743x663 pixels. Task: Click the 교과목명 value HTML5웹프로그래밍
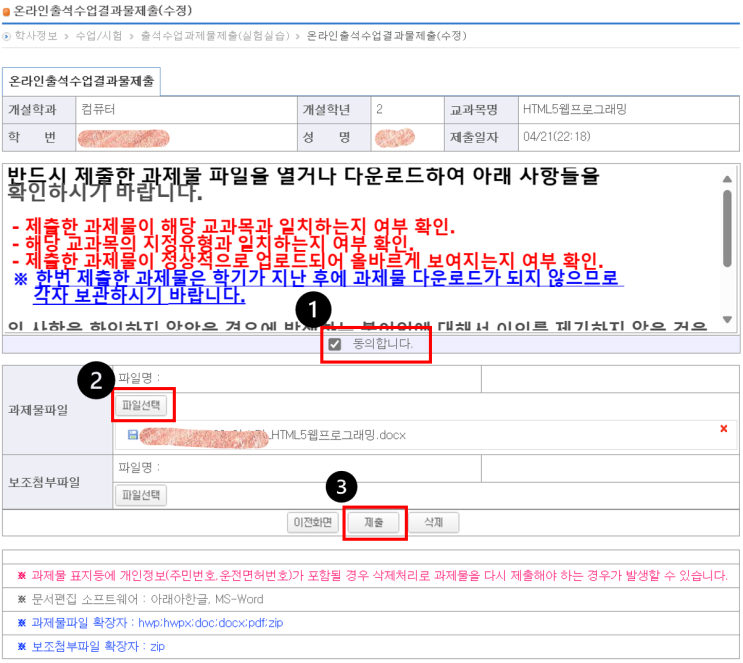pyautogui.click(x=575, y=110)
